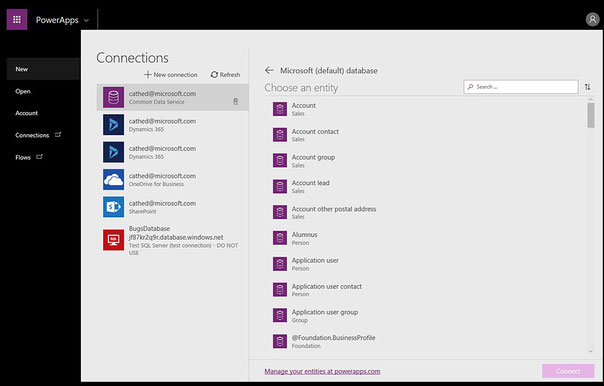This screenshot has height=386, width=604.
Task: Click the New connection button
Action: (171, 75)
